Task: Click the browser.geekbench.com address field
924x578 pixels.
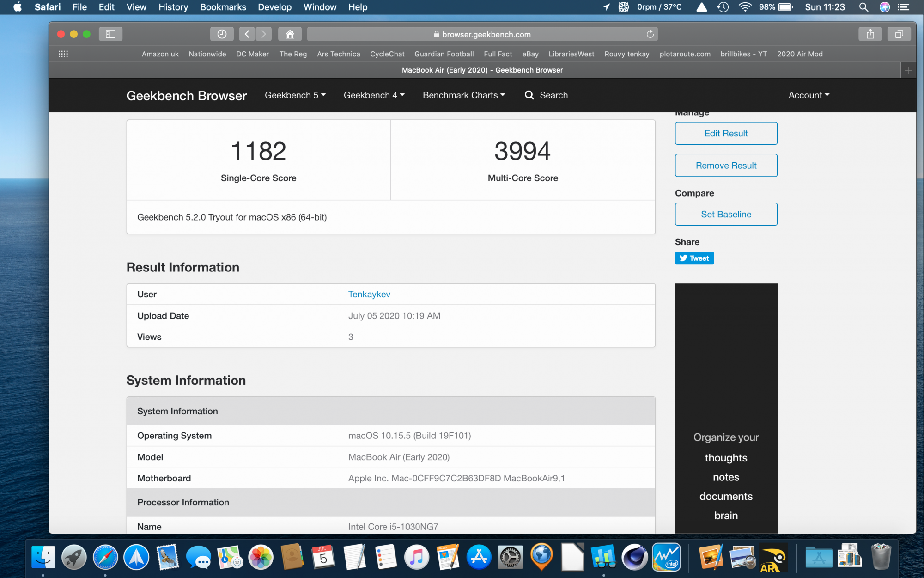Action: [482, 34]
